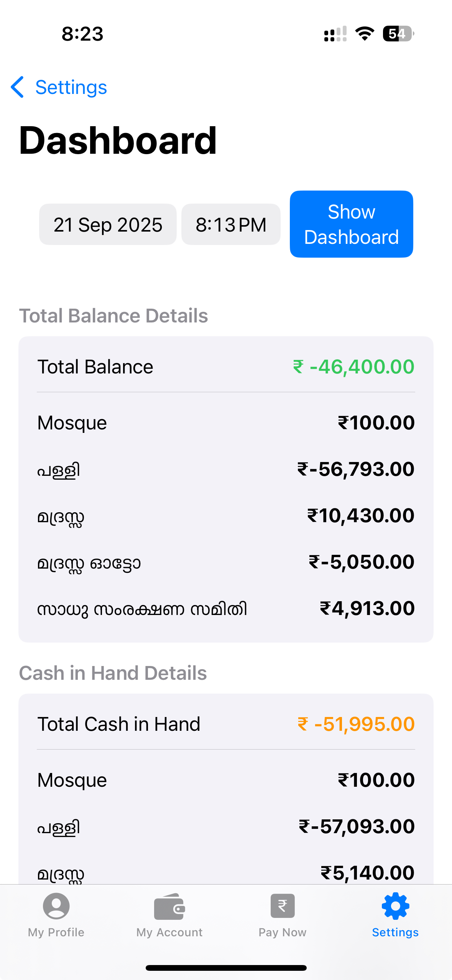
Task: Switch to the My Profile tab label
Action: (56, 932)
